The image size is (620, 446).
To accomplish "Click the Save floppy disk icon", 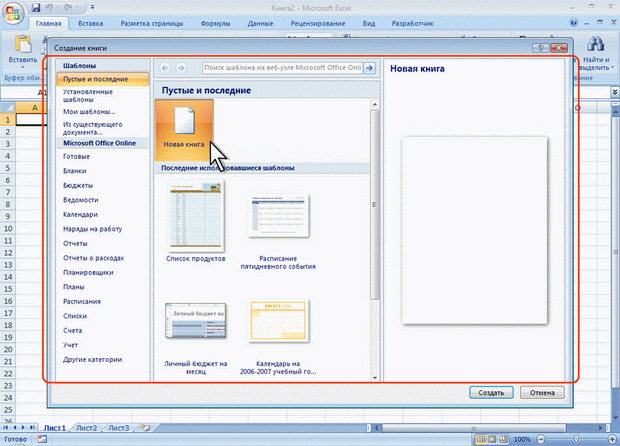I will coord(36,8).
